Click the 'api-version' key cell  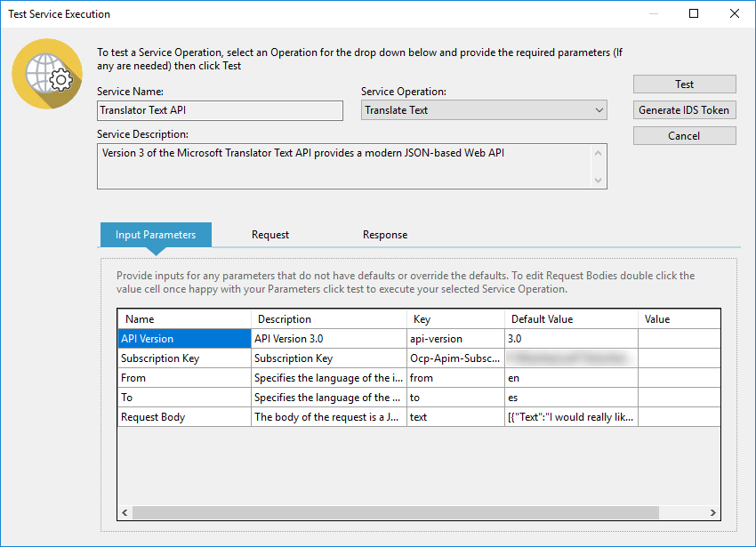coord(455,339)
